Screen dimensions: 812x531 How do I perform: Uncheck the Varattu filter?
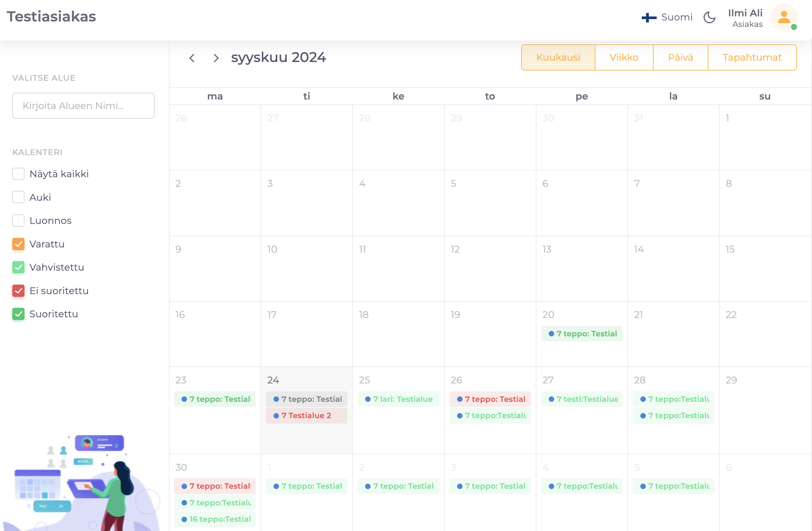click(18, 244)
